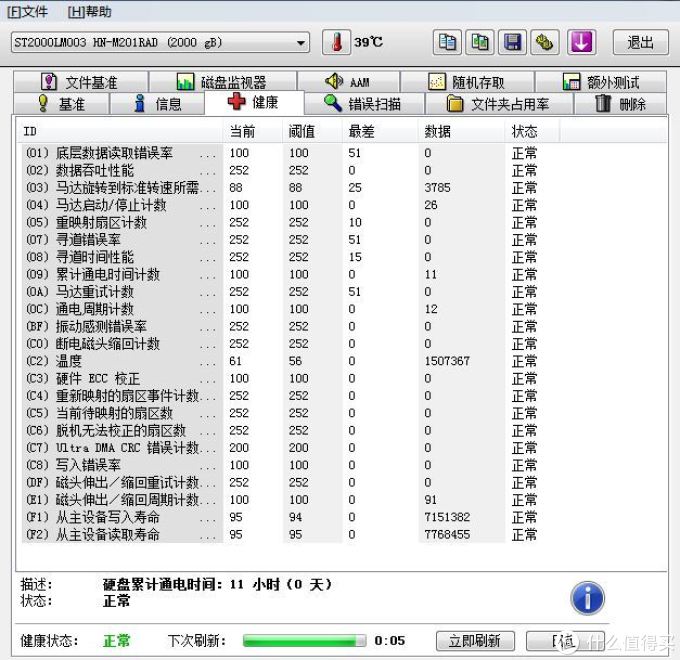Switch to the 信息 tab
Image resolution: width=680 pixels, height=660 pixels.
pos(157,104)
